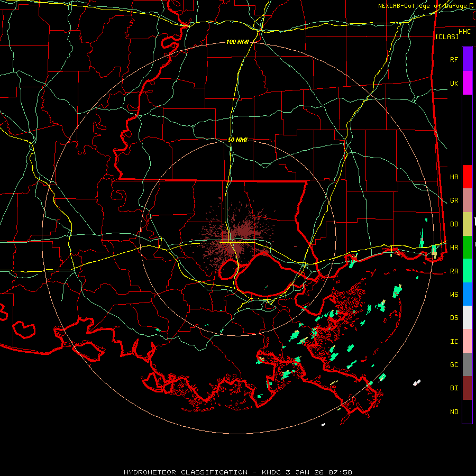Screen dimensions: 476x476
Task: Click the WS blue legend swatch
Action: 467,294
